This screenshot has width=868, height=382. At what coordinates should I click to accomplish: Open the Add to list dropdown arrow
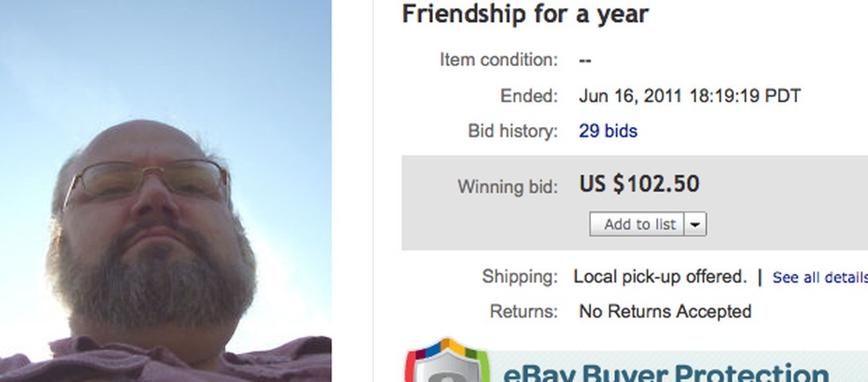click(x=695, y=225)
